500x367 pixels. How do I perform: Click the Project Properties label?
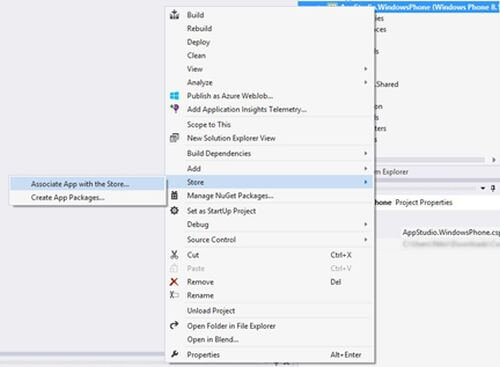[424, 202]
